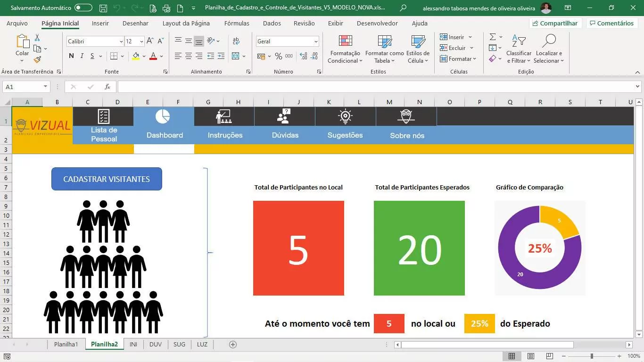Viewport: 644px width, 362px height.
Task: Click the Comentários button
Action: 611,23
